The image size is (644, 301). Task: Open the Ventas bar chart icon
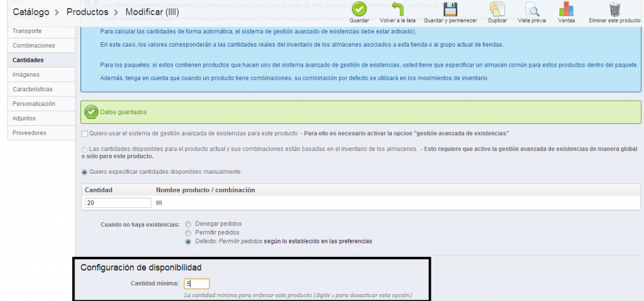pyautogui.click(x=566, y=9)
